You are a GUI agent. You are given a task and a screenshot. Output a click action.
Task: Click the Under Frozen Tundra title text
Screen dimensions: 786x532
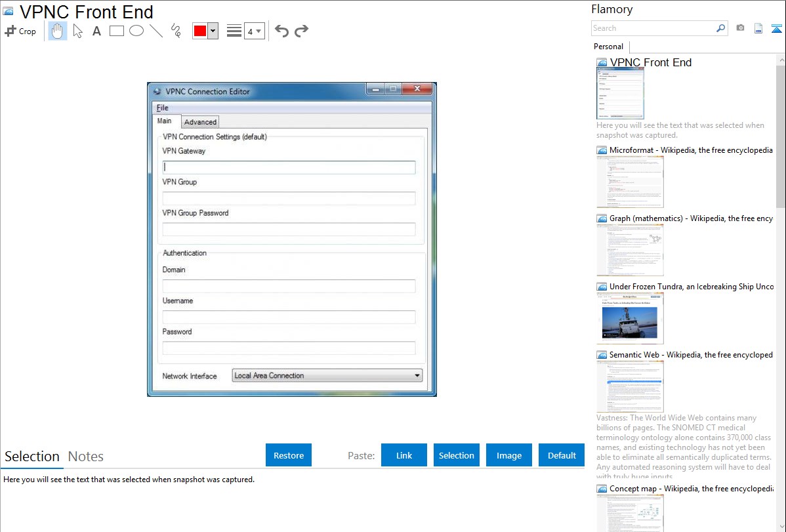coord(692,287)
